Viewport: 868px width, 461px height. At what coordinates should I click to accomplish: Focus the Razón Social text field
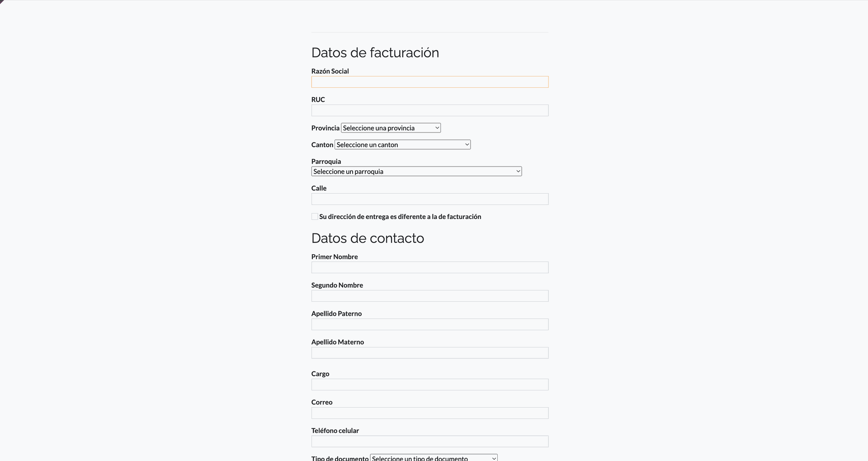coord(429,82)
